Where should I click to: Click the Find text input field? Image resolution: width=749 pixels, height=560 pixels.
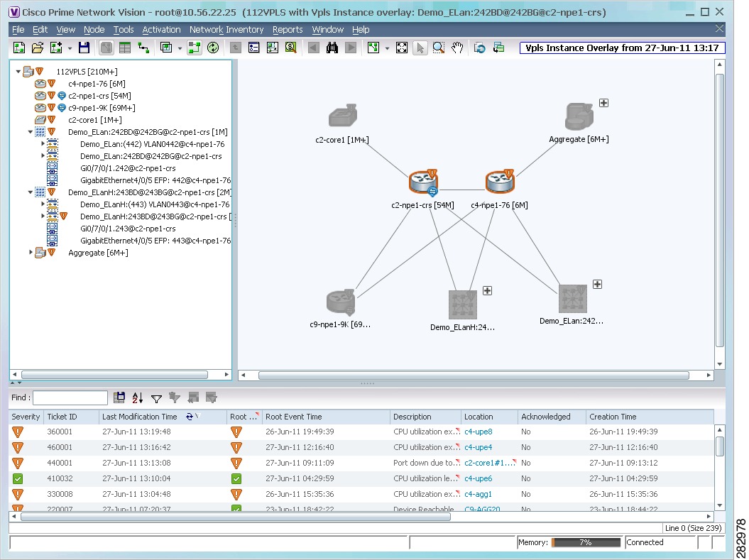[70, 397]
